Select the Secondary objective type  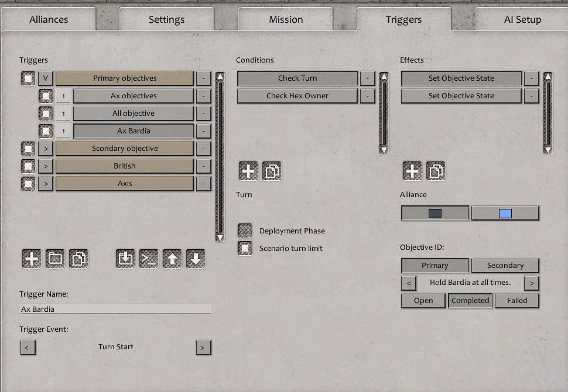tap(505, 265)
